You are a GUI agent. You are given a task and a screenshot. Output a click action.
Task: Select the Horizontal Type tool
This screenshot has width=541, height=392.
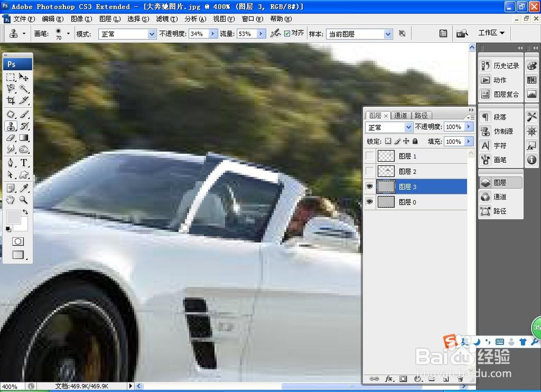click(x=23, y=163)
